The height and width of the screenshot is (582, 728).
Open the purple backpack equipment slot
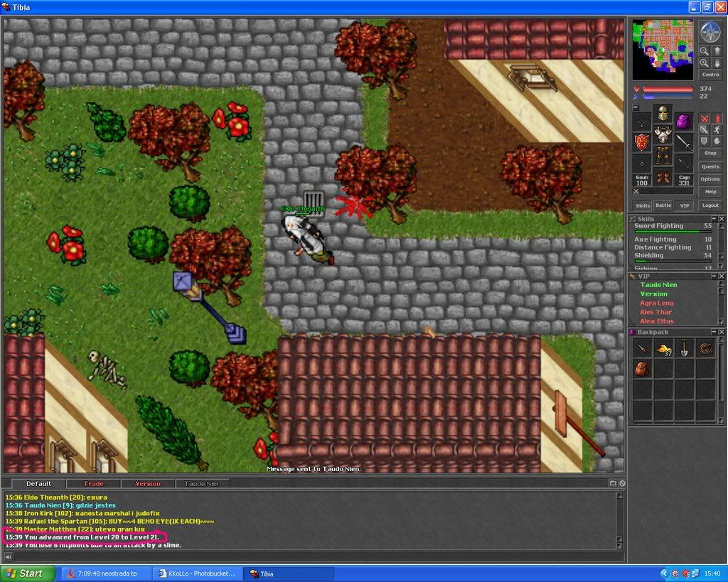point(684,121)
